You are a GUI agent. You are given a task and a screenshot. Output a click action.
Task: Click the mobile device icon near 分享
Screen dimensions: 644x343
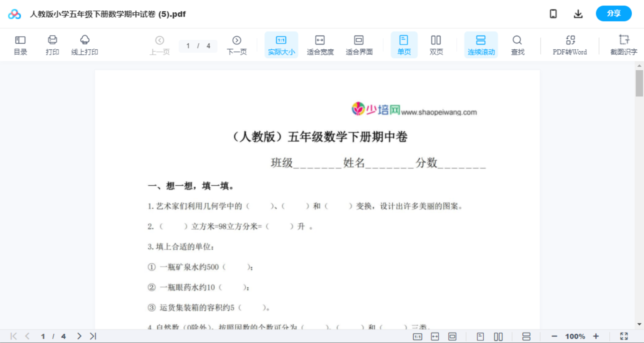(x=553, y=13)
